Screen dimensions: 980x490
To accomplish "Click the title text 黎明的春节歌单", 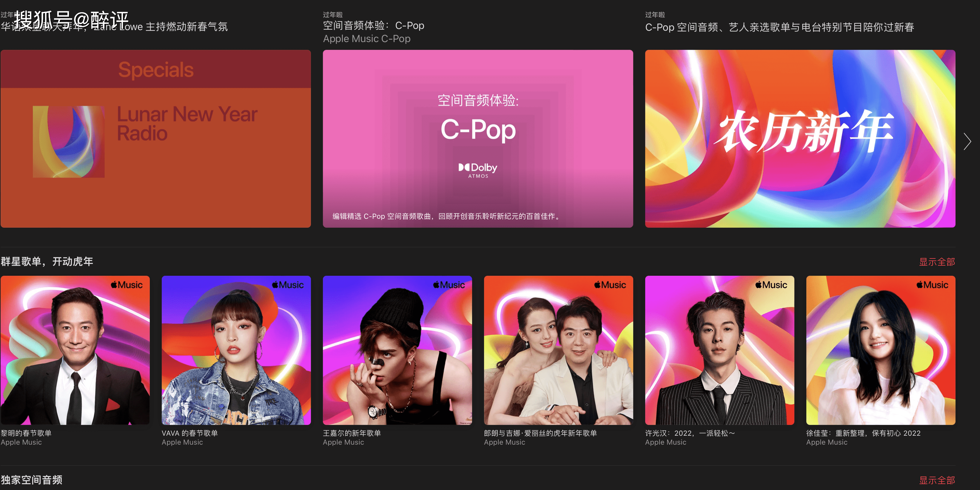I will (x=26, y=433).
